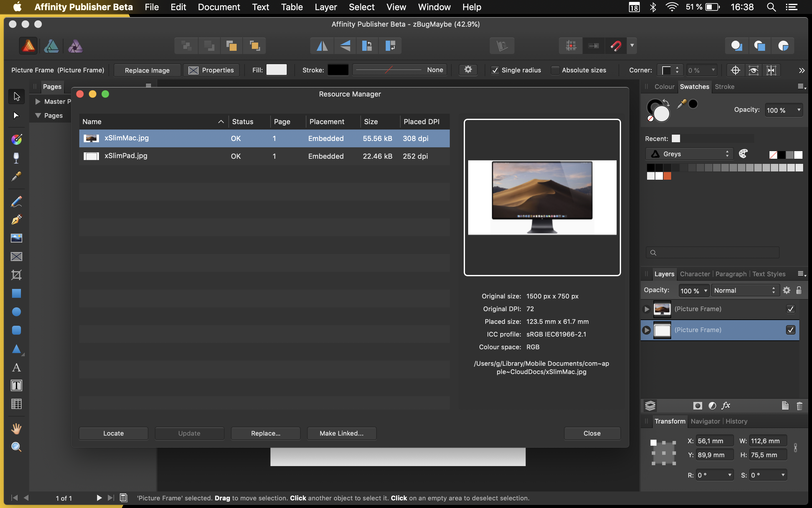The height and width of the screenshot is (508, 812).
Task: Switch to the Colour tab
Action: (664, 87)
